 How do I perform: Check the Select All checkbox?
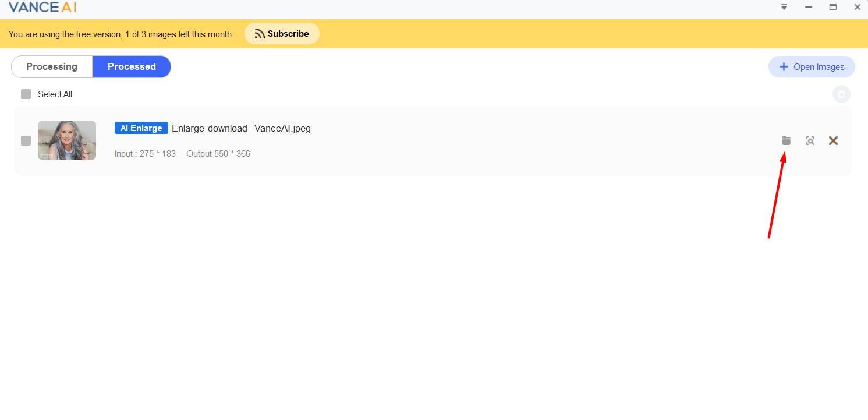point(26,94)
